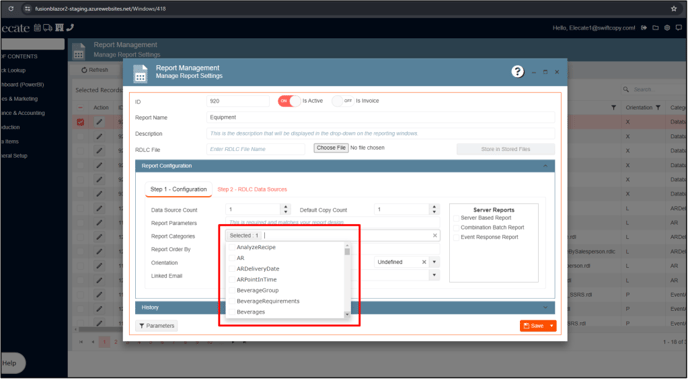Click the phone icon in header
The image size is (688, 382).
click(x=70, y=28)
